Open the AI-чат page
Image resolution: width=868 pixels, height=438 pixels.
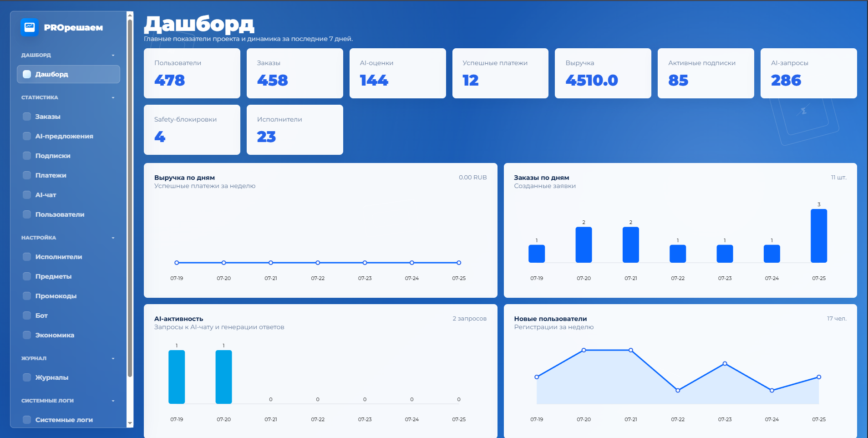[68, 195]
